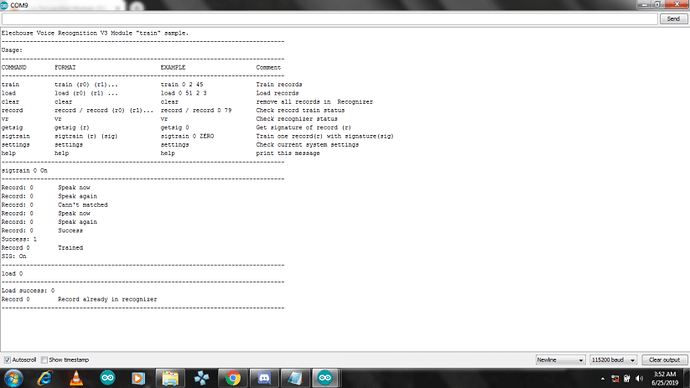Image resolution: width=690 pixels, height=388 pixels.
Task: Enable the Show timestamp checkbox
Action: (44, 360)
